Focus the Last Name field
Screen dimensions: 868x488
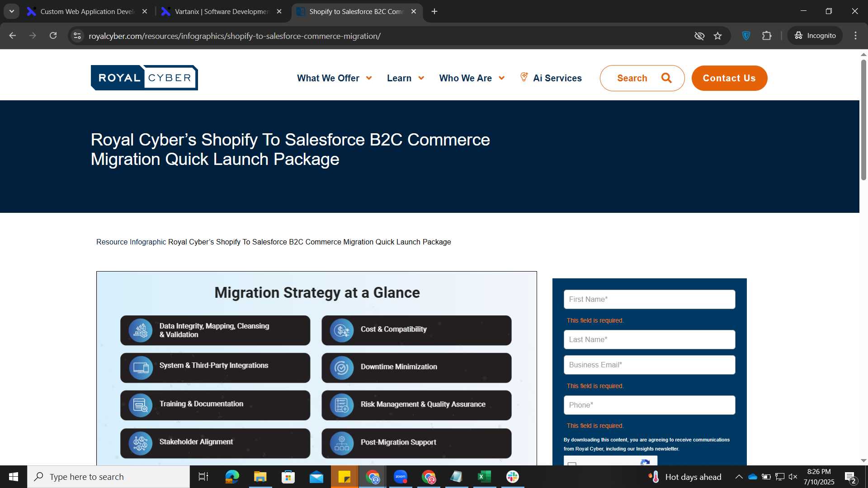649,339
